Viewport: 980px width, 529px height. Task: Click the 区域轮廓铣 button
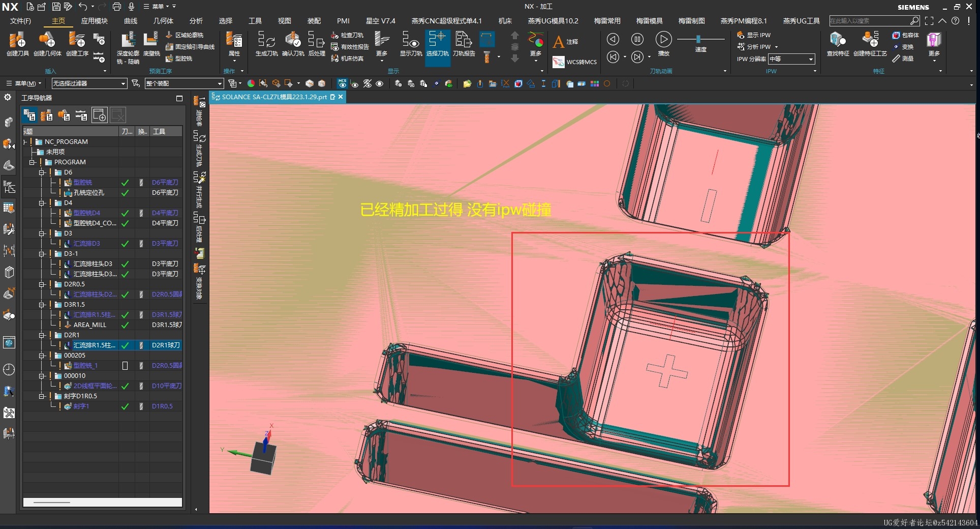tap(185, 35)
